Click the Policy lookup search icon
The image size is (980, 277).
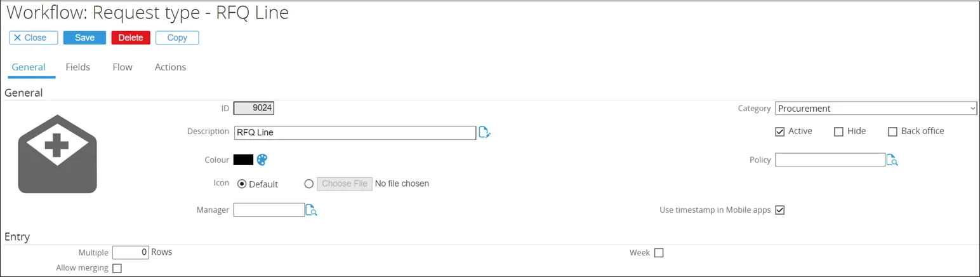click(892, 160)
